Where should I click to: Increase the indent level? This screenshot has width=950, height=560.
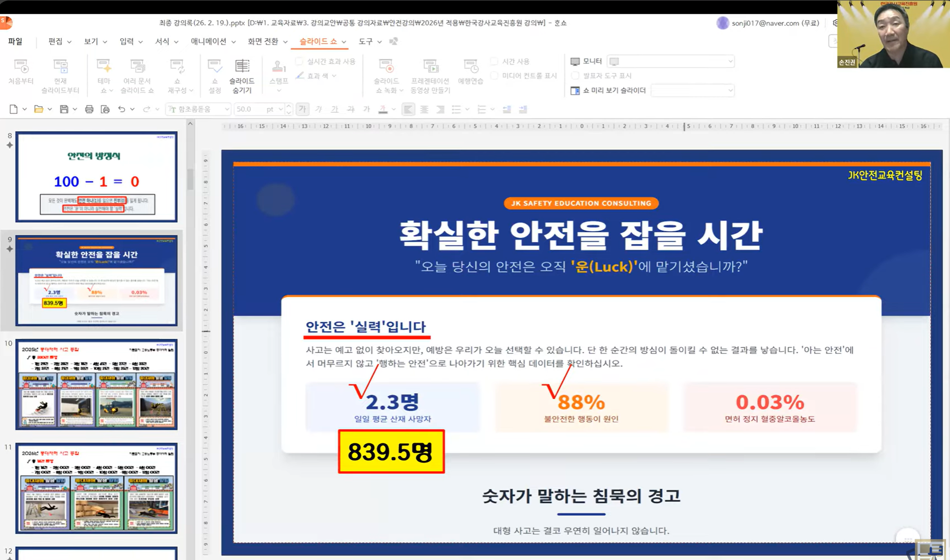[523, 109]
